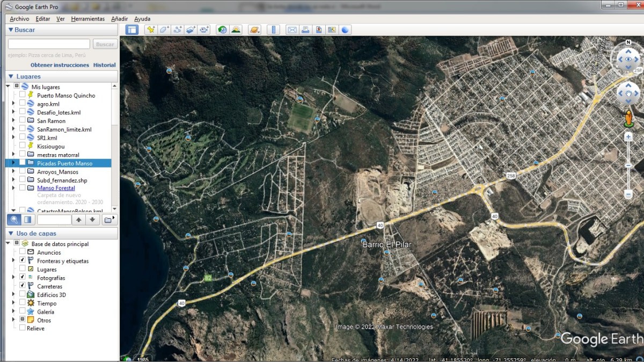The height and width of the screenshot is (362, 644).
Task: Click the print toolbar icon
Action: point(305,30)
